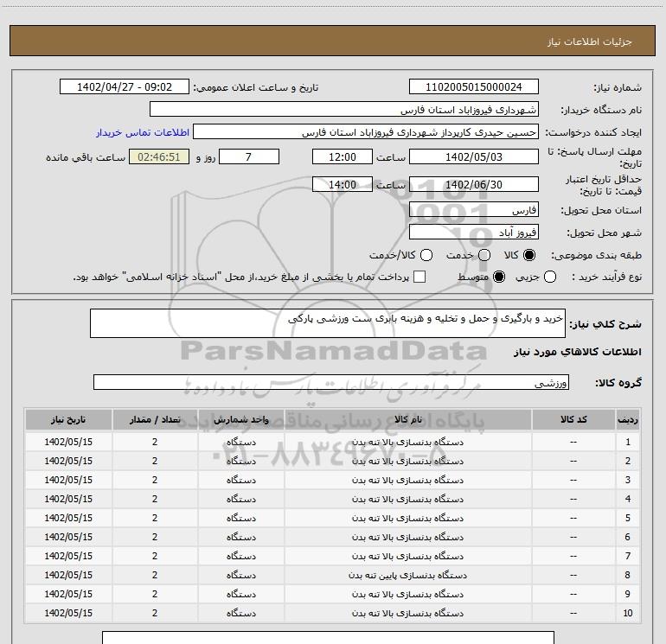Open the اطلاعات تماس خریدار link
Viewport: 666px width, 644px height.
click(143, 132)
